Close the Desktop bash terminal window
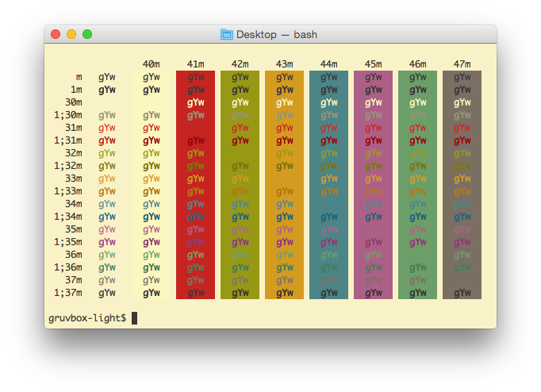Image resolution: width=541 pixels, height=392 pixels. click(56, 34)
